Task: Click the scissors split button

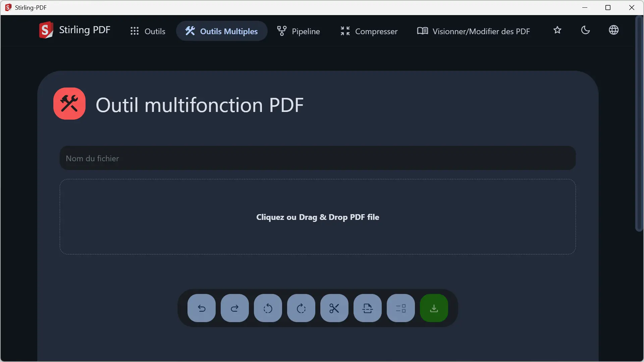Action: (x=334, y=308)
